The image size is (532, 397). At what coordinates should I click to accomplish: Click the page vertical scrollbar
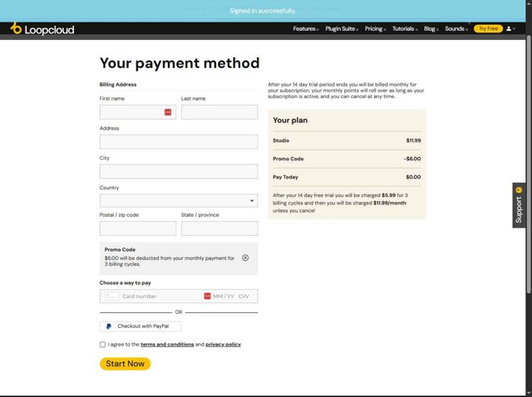click(529, 163)
